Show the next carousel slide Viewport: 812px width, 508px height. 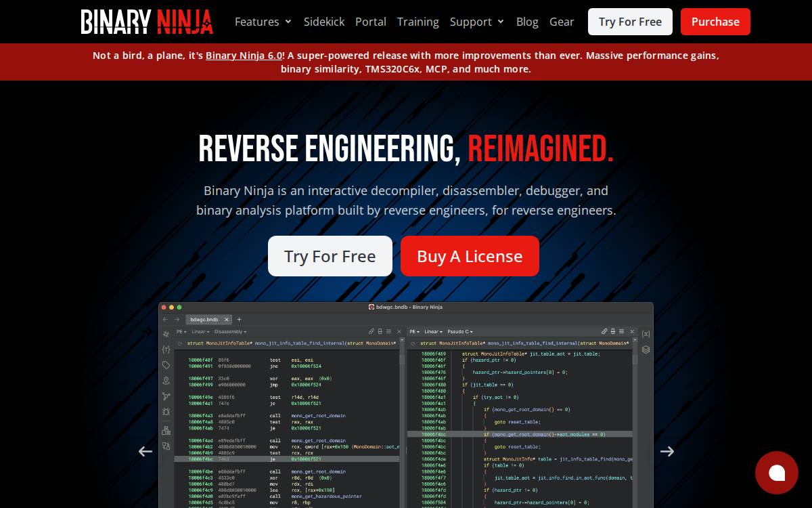[667, 451]
